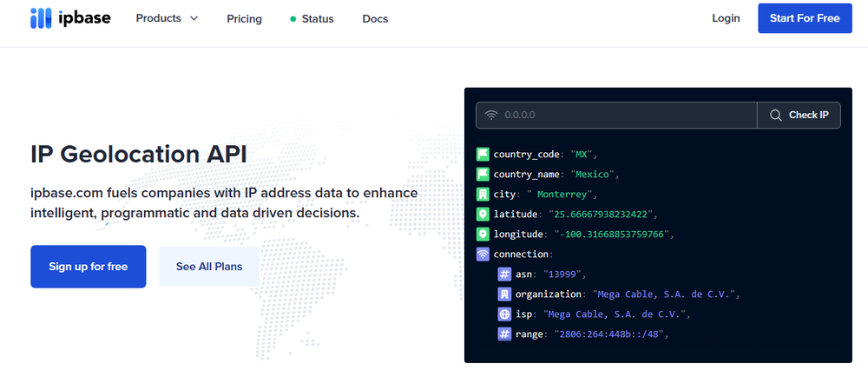
Task: Open the Pricing page
Action: tap(244, 19)
